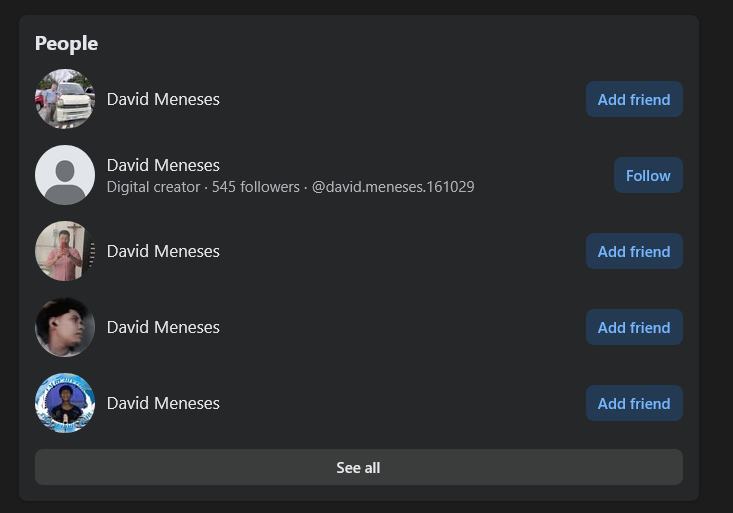This screenshot has height=513, width=733.
Task: Open the profile picture showing a white van
Action: coord(65,99)
